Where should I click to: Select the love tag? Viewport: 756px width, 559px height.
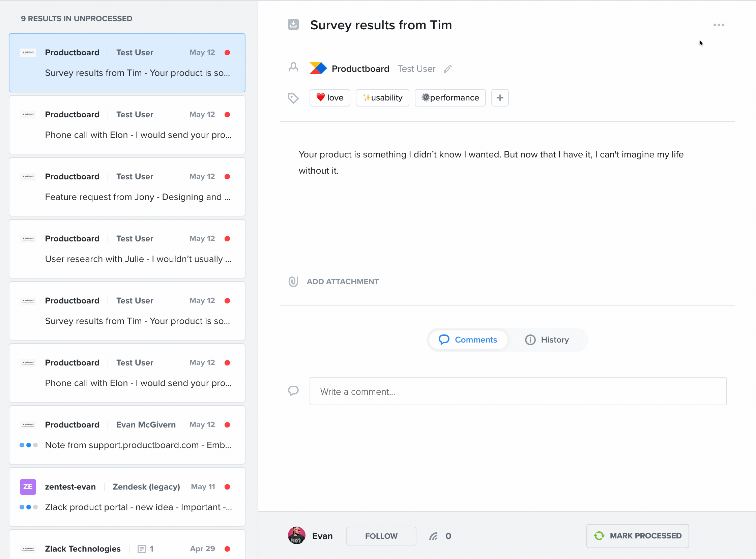(x=329, y=98)
